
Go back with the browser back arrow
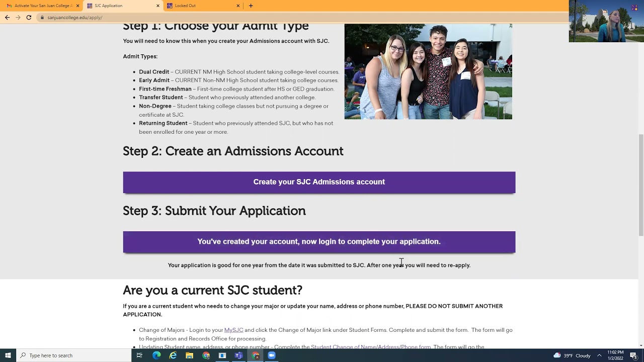7,17
